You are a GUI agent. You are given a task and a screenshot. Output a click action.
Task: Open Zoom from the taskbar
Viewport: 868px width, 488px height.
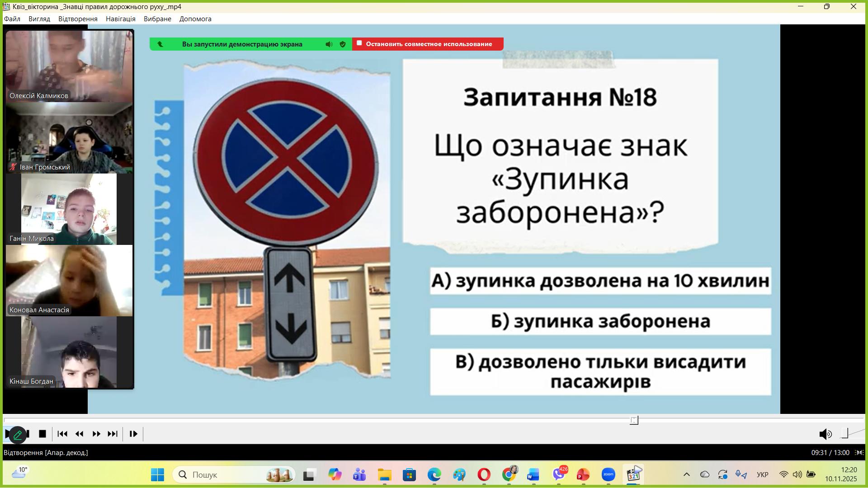tap(608, 474)
